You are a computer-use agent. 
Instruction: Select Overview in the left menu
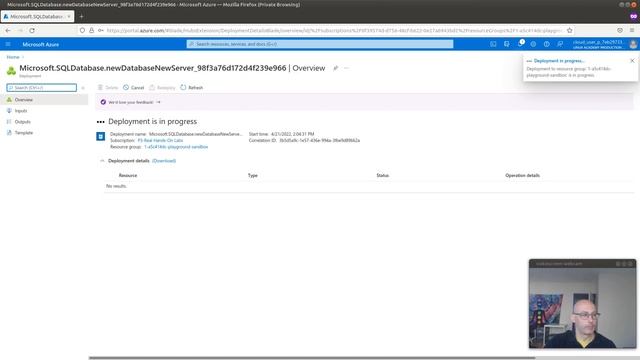coord(44,100)
